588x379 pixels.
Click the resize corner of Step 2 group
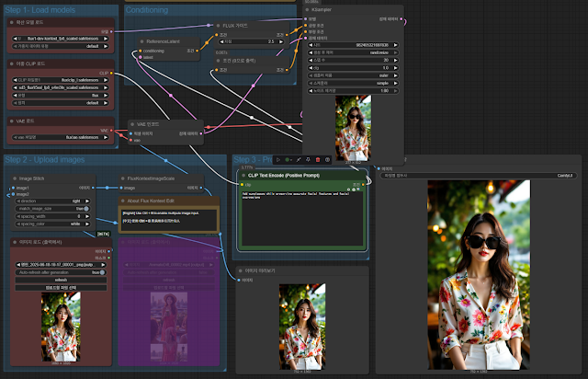[x=224, y=370]
